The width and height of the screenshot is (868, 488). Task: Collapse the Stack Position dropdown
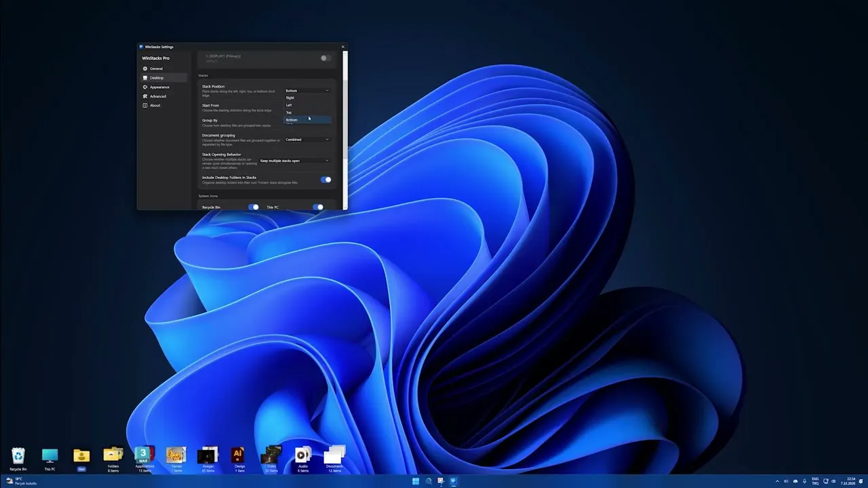point(307,90)
